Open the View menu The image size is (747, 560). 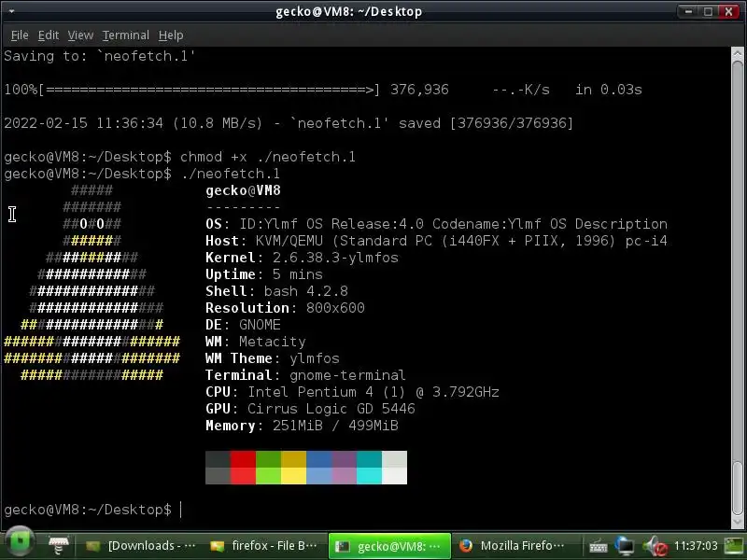click(80, 35)
